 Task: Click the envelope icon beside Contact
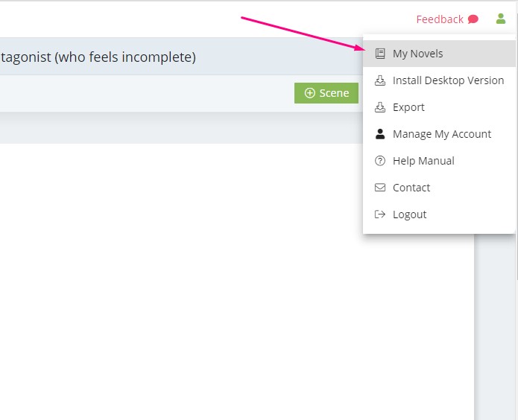[380, 188]
